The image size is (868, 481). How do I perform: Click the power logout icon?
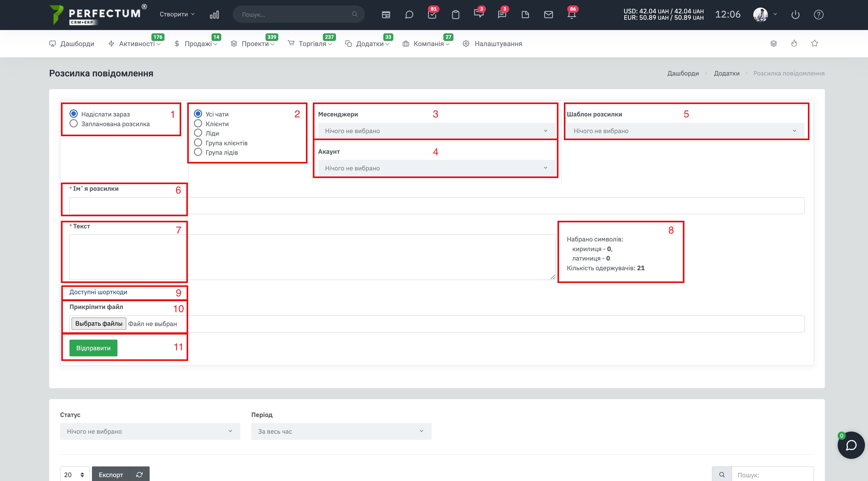point(795,15)
